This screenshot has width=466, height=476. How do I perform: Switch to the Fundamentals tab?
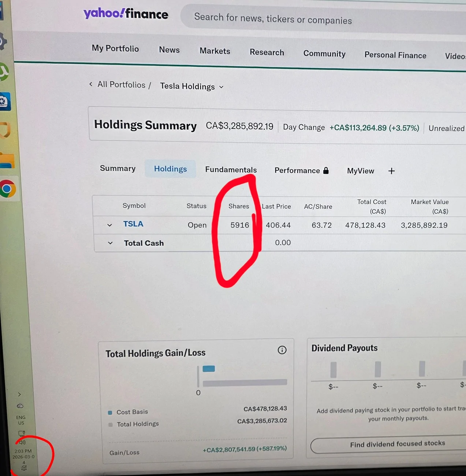(x=231, y=170)
